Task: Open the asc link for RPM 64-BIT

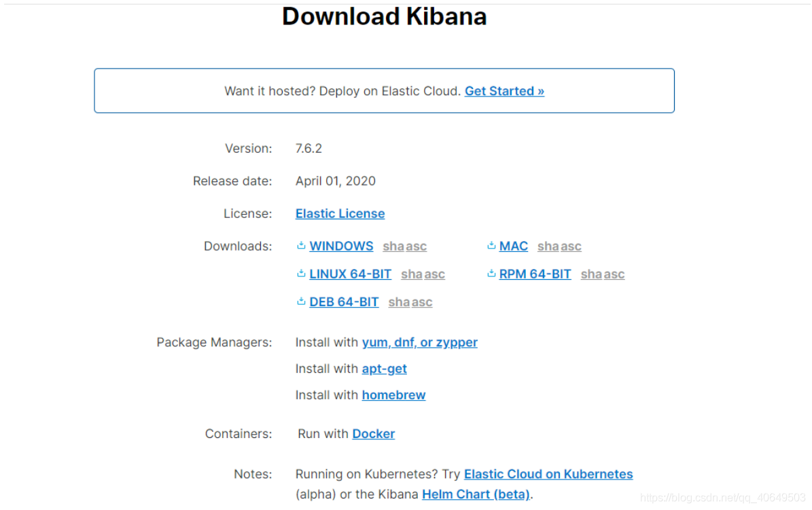Action: 614,274
